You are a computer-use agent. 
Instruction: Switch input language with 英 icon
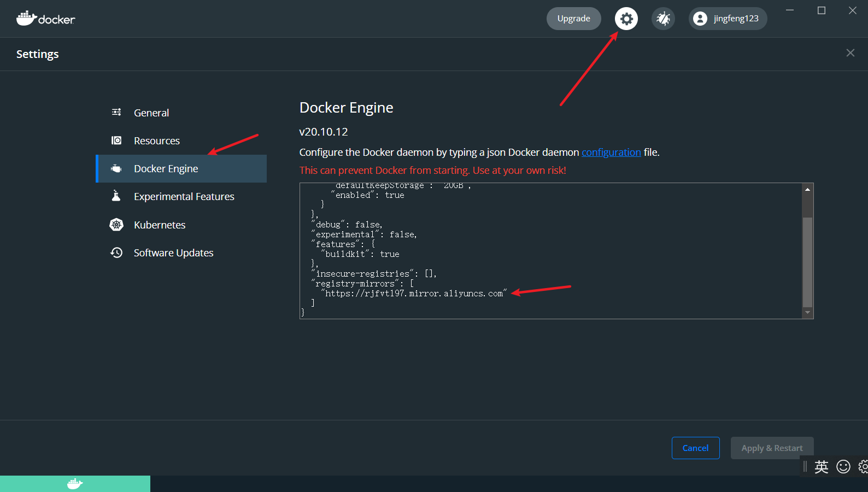(822, 466)
